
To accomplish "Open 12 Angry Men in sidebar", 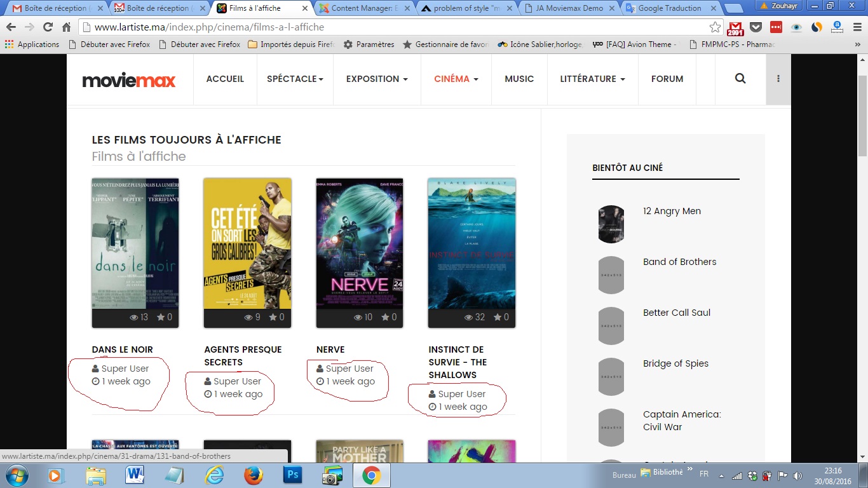I will coord(672,211).
